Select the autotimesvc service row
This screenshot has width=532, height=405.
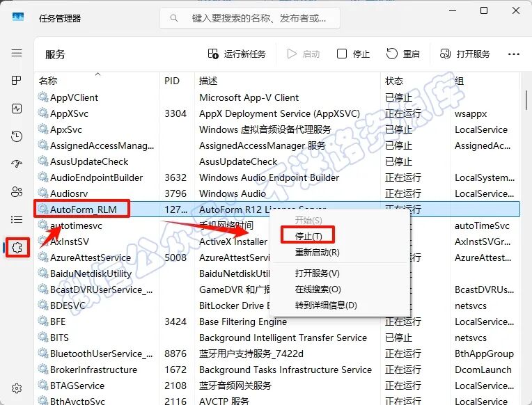pos(277,225)
